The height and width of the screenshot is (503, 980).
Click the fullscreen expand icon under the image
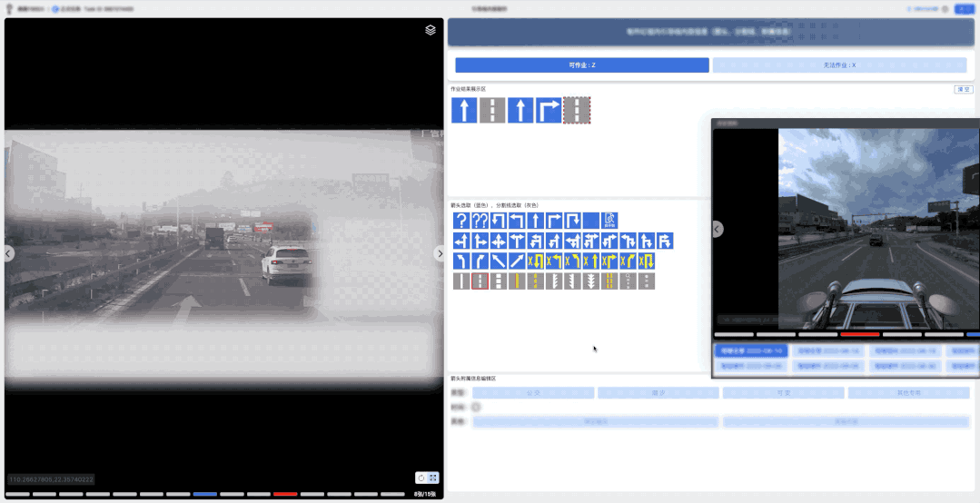tap(433, 478)
